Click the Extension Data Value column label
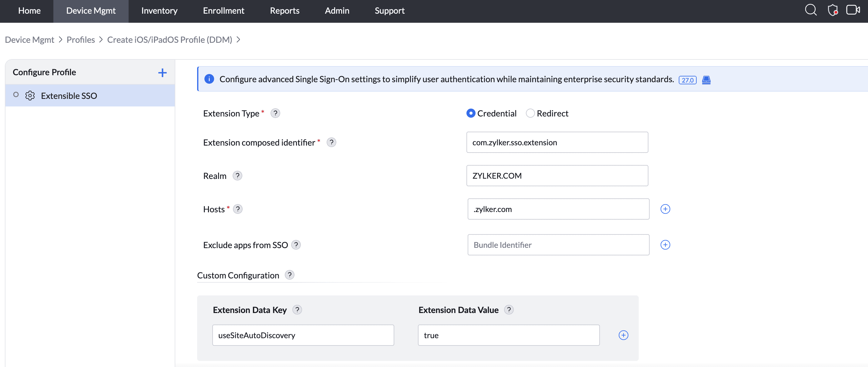This screenshot has width=868, height=367. click(x=458, y=310)
